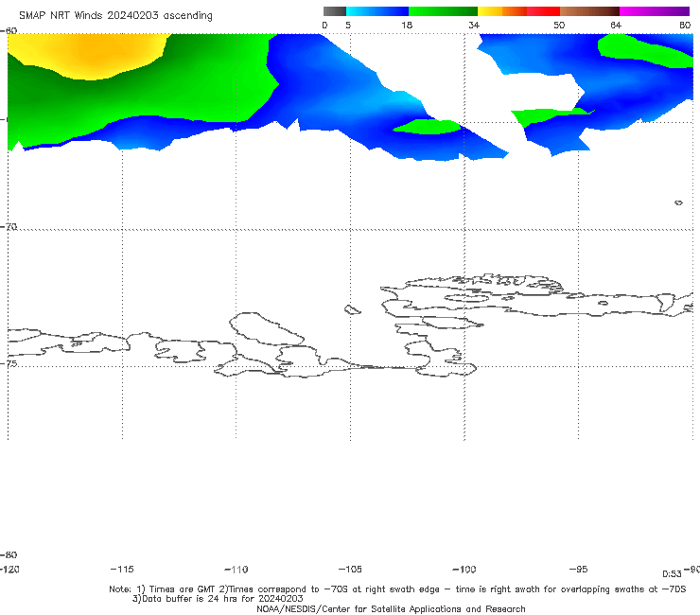Click the color bar label "64"
This screenshot has height=615, width=700.
coord(616,25)
